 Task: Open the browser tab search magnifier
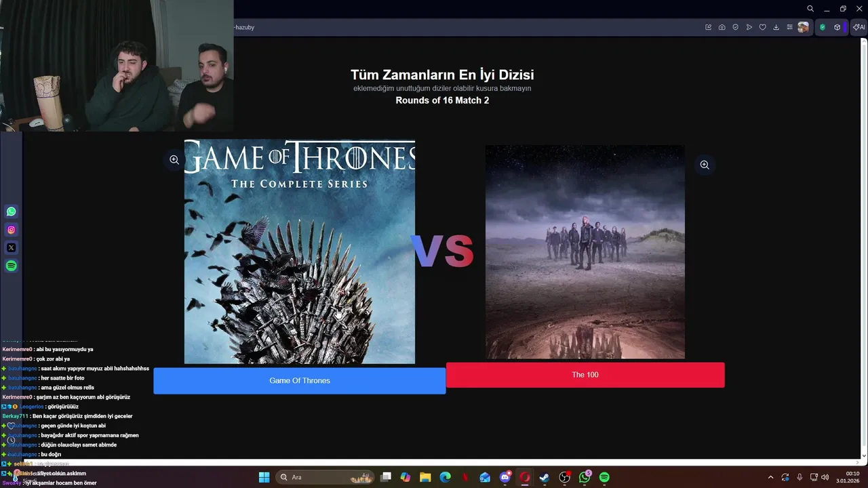(x=810, y=9)
